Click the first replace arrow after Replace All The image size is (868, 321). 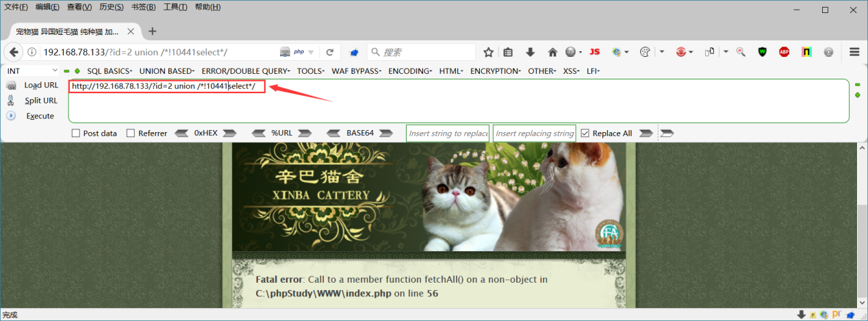click(x=646, y=133)
